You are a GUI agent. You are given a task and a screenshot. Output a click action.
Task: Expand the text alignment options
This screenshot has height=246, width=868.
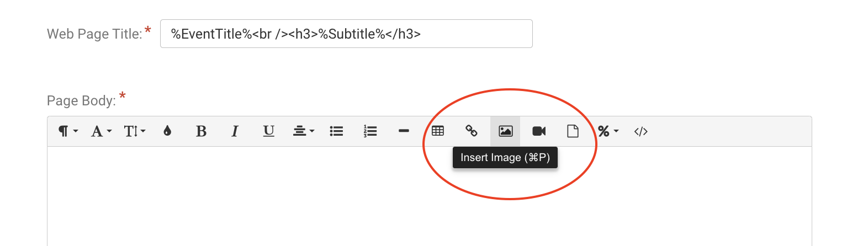point(303,131)
